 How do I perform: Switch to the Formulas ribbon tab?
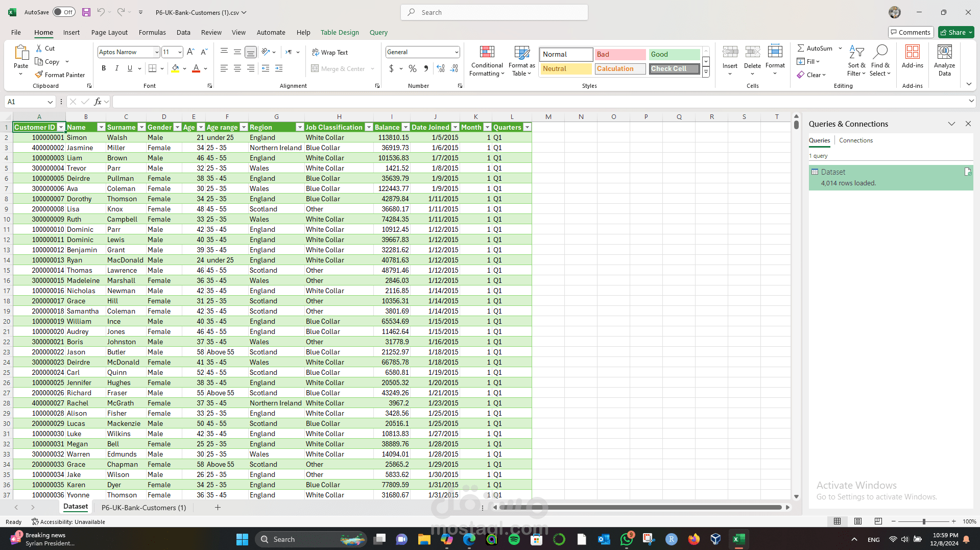tap(152, 32)
